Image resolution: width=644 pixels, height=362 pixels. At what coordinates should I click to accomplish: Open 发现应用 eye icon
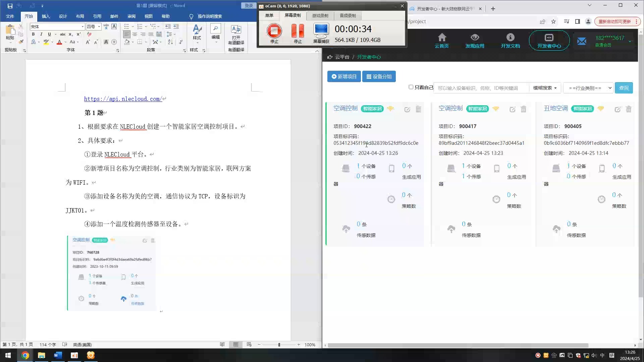475,38
